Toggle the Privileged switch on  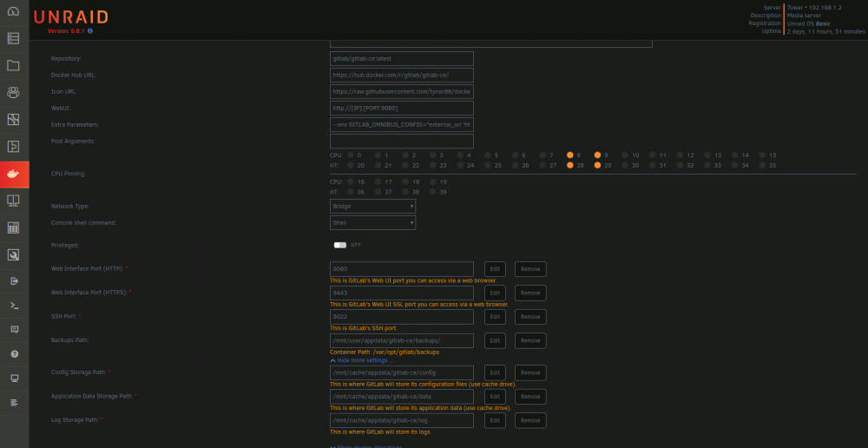[340, 245]
